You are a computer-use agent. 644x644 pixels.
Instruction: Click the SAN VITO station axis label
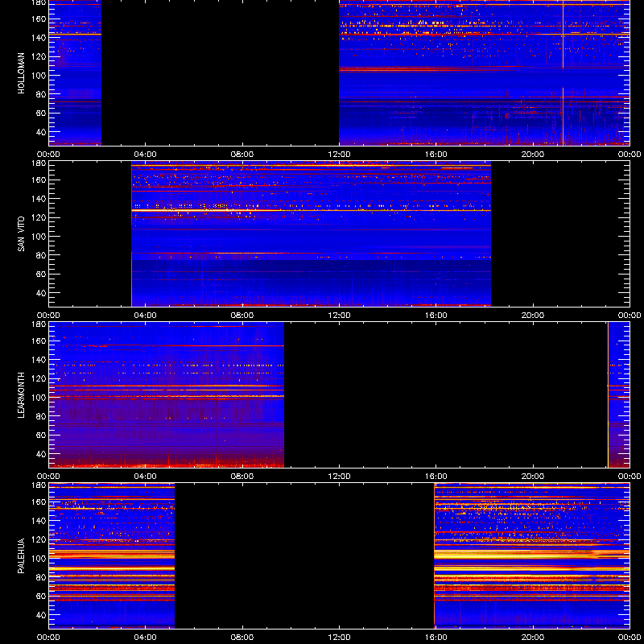click(21, 234)
